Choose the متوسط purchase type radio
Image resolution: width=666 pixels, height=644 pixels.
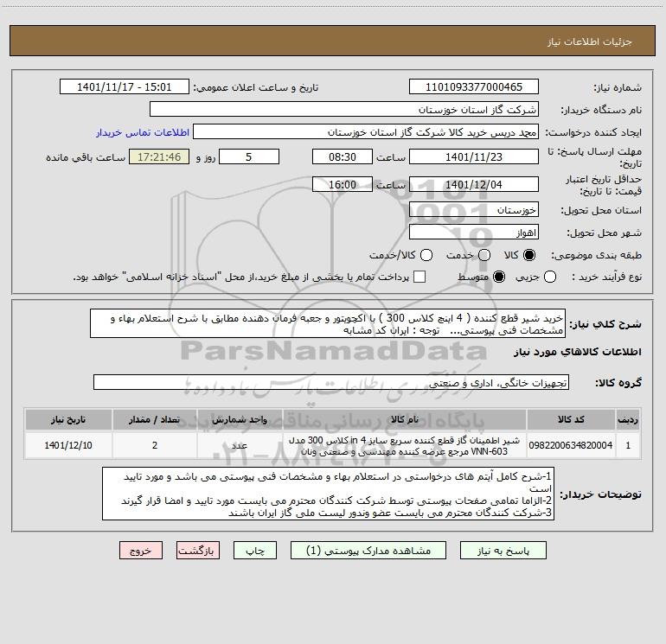pos(499,277)
